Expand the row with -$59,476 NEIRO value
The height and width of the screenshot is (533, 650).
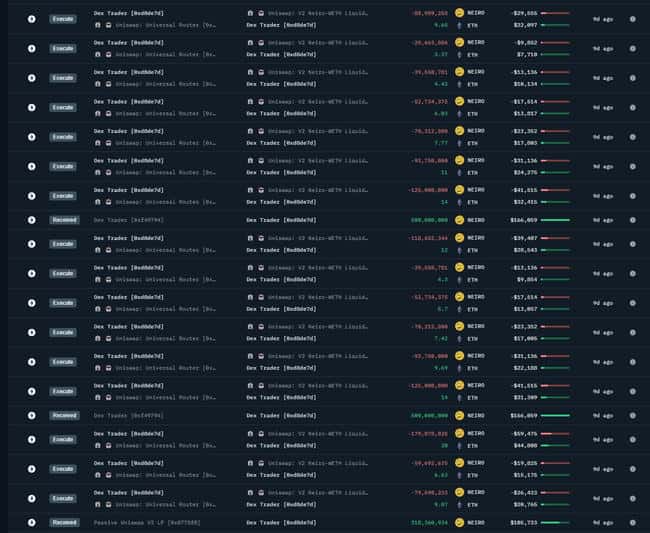click(31, 439)
